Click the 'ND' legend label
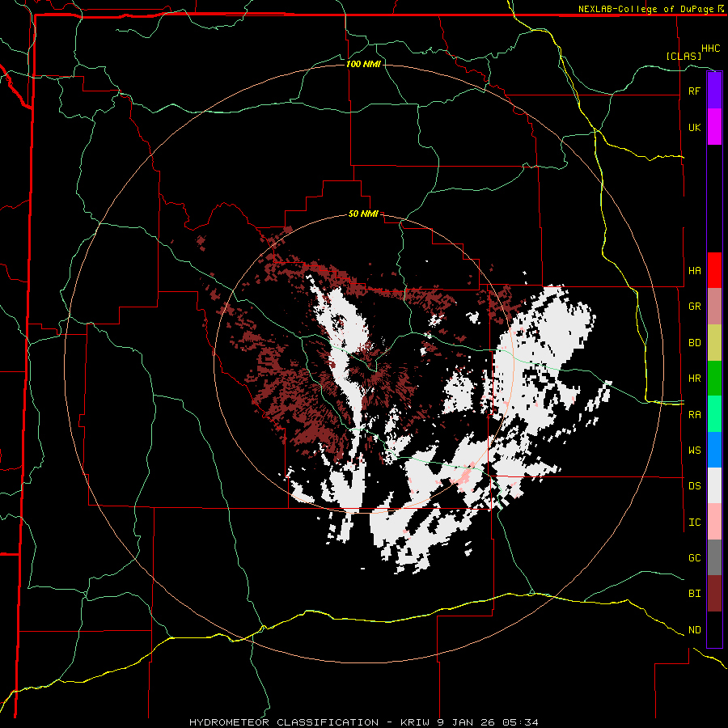Screen dimensions: 728x728 tap(694, 630)
